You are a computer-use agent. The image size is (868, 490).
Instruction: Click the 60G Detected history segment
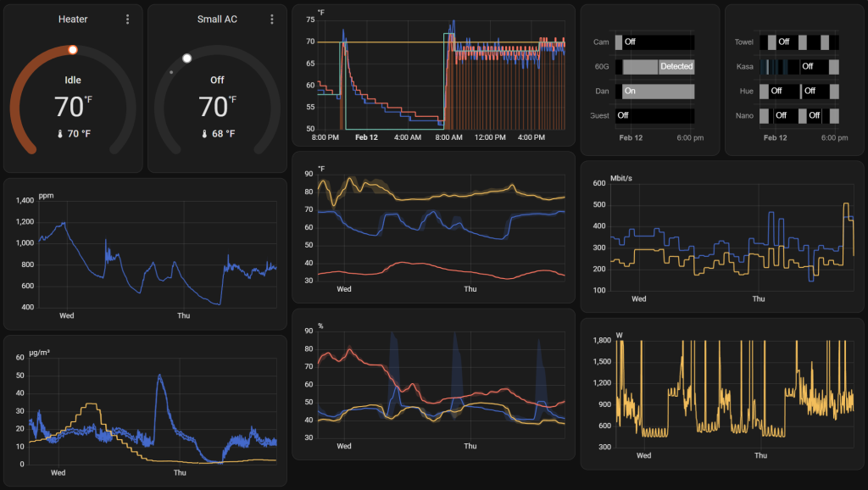point(676,66)
